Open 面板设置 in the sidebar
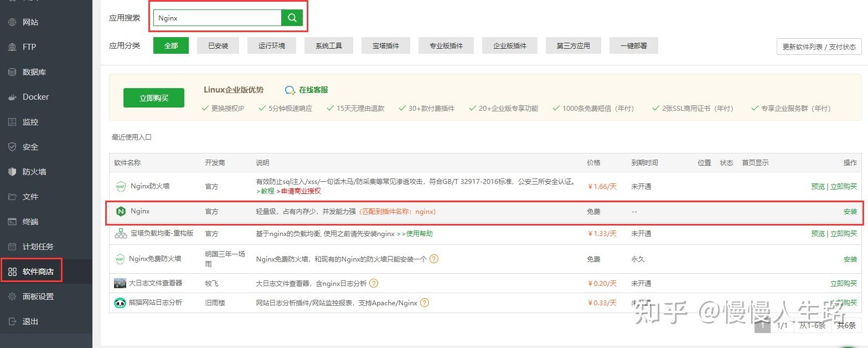The width and height of the screenshot is (868, 348). (x=38, y=296)
